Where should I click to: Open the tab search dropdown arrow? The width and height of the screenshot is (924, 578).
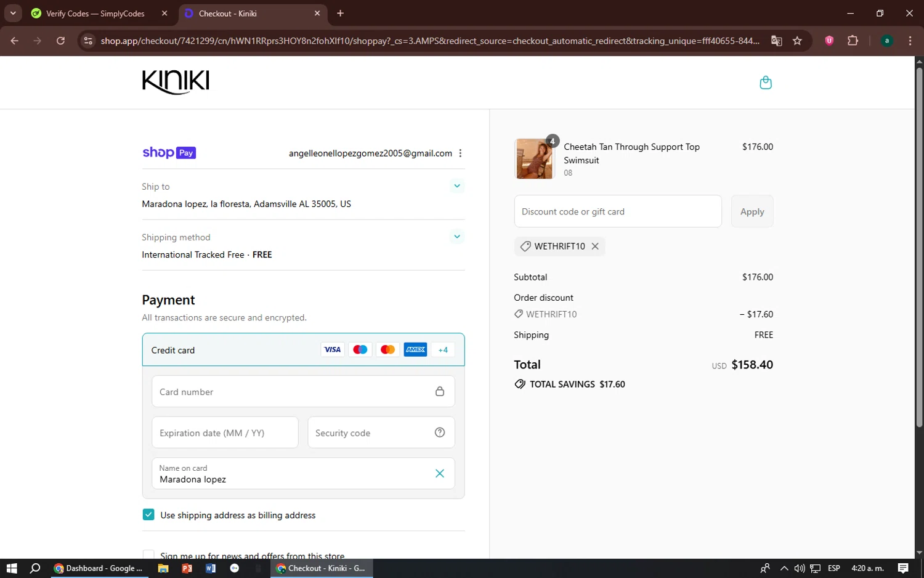tap(13, 13)
